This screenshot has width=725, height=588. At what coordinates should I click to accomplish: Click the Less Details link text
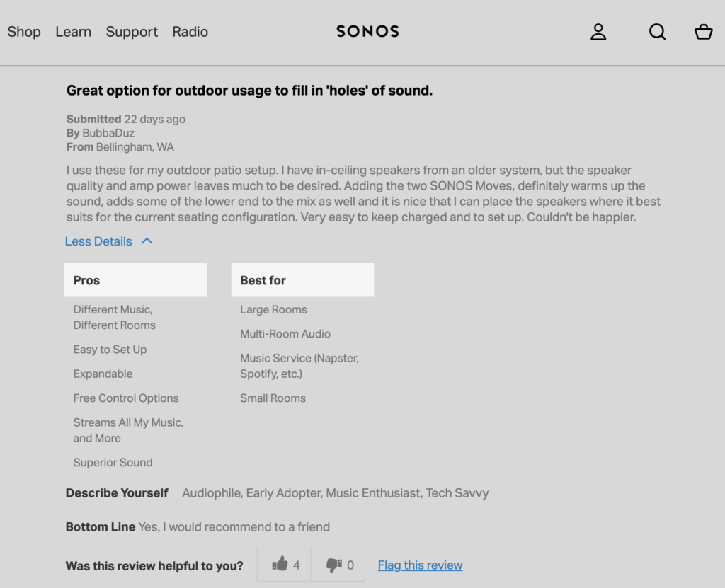coord(98,241)
